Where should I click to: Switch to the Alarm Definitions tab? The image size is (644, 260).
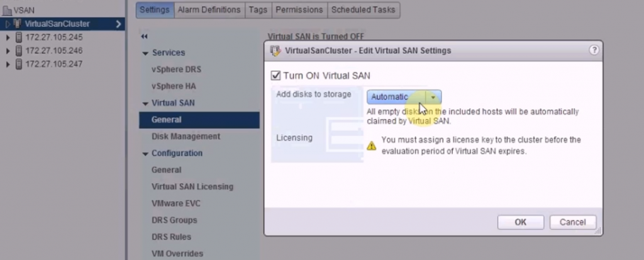click(209, 10)
